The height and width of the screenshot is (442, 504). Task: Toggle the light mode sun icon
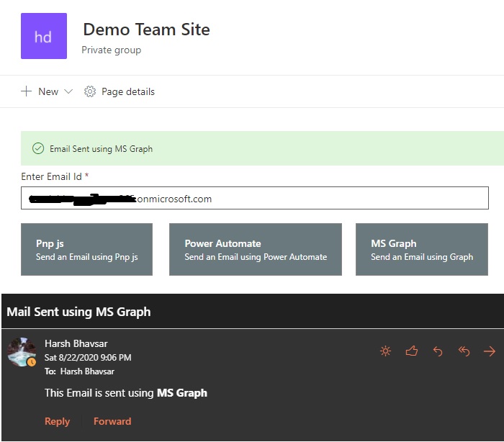pos(385,351)
